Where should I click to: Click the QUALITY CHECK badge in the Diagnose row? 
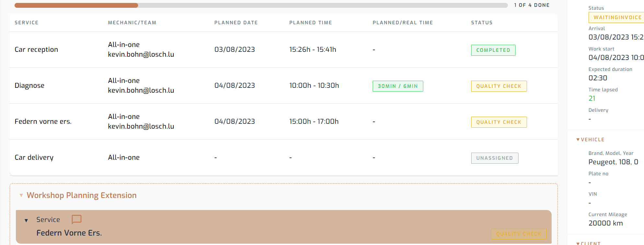pyautogui.click(x=498, y=86)
